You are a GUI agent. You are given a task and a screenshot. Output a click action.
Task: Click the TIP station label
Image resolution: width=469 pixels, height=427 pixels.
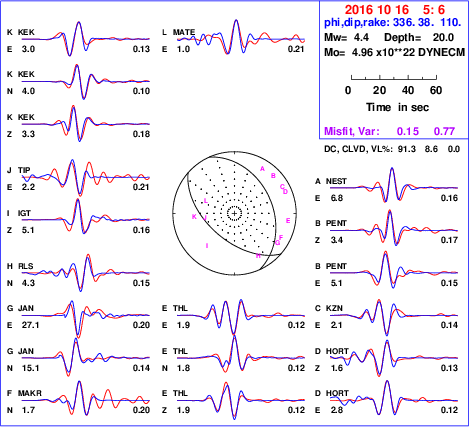[24, 170]
